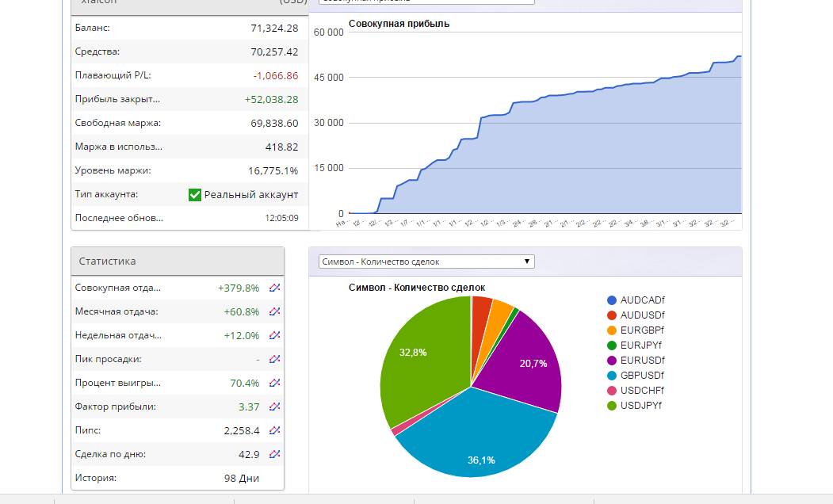The image size is (833, 504).
Task: Click profit factor value 3.37
Action: (x=249, y=407)
